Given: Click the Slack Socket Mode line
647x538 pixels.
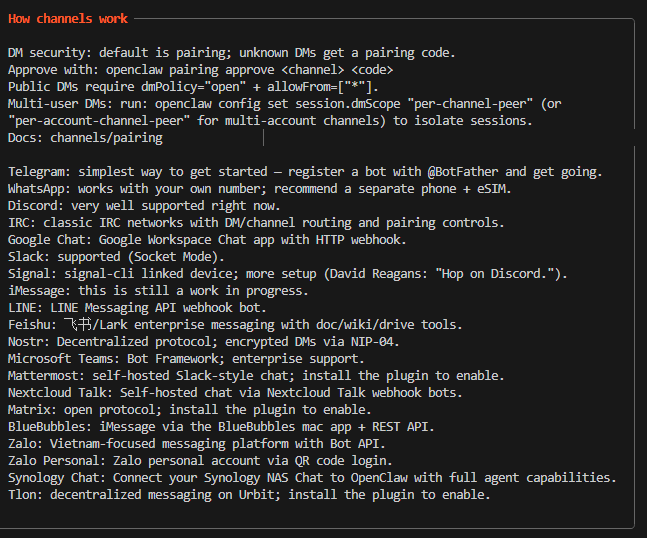Looking at the screenshot, I should [116, 257].
